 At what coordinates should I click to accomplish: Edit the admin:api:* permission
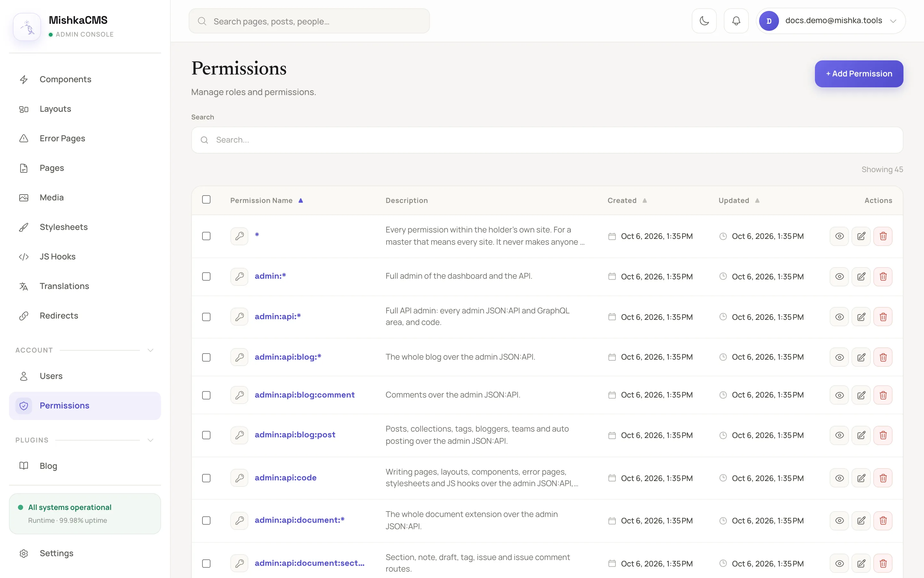coord(861,317)
